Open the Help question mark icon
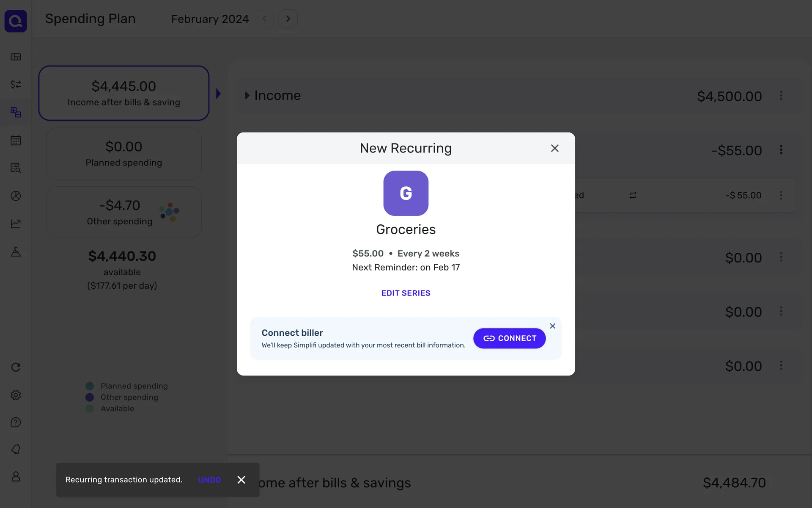Image resolution: width=812 pixels, height=508 pixels. tap(16, 422)
